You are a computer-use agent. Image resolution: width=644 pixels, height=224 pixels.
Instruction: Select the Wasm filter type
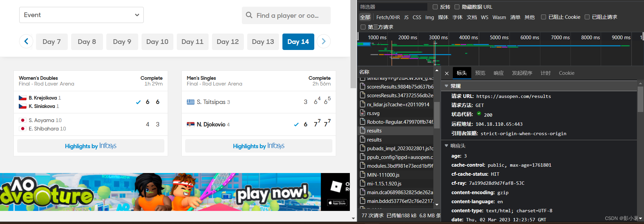point(499,17)
